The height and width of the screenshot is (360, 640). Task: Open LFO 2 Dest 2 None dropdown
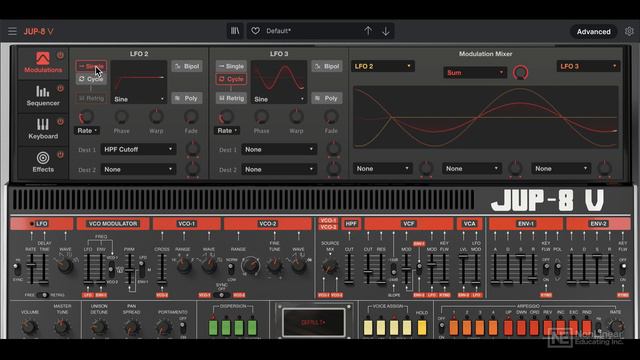(x=138, y=169)
